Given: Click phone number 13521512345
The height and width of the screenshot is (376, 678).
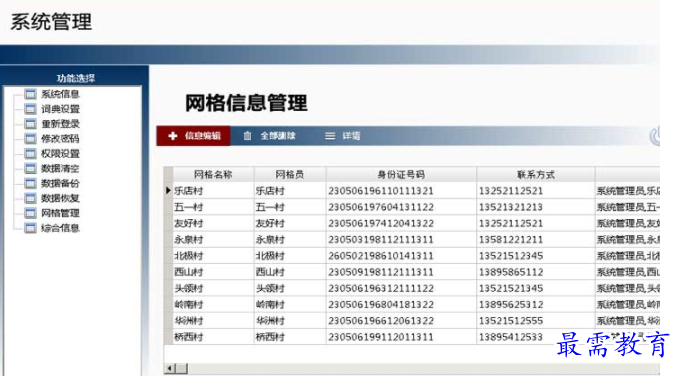Looking at the screenshot, I should (511, 256).
